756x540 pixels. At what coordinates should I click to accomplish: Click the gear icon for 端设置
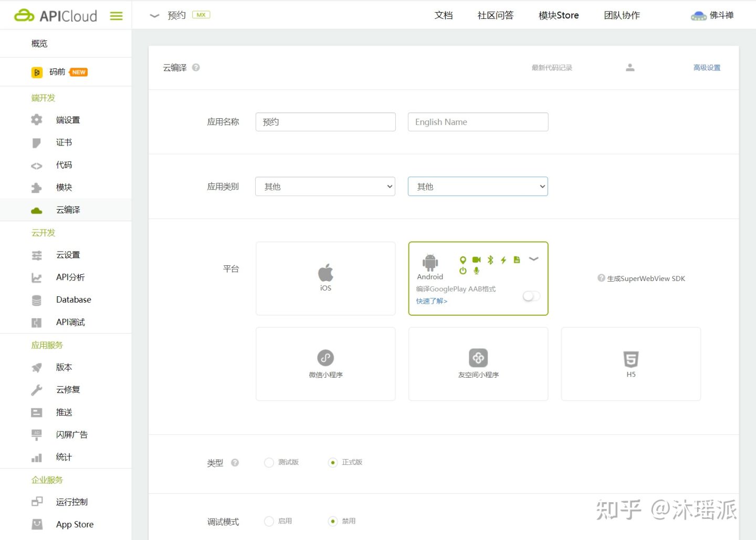point(36,120)
